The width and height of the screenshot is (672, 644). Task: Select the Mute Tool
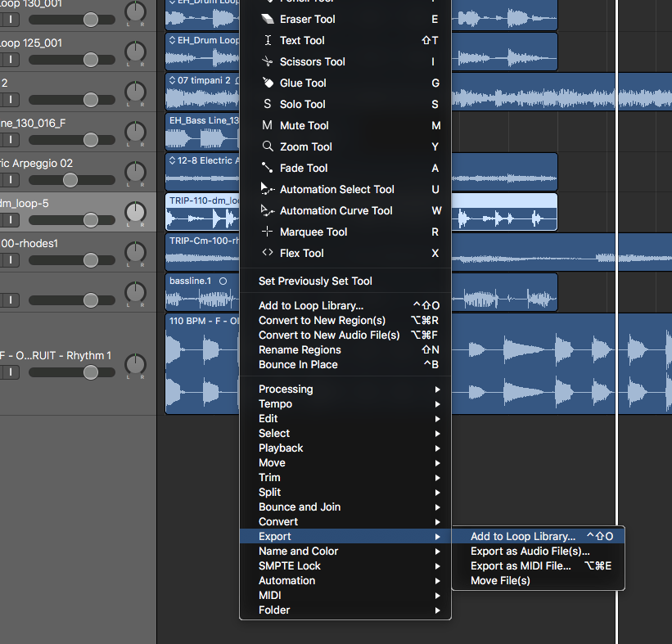[x=304, y=125]
